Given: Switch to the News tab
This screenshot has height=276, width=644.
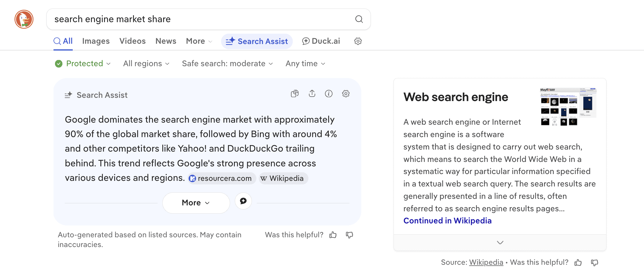Looking at the screenshot, I should click(x=166, y=41).
